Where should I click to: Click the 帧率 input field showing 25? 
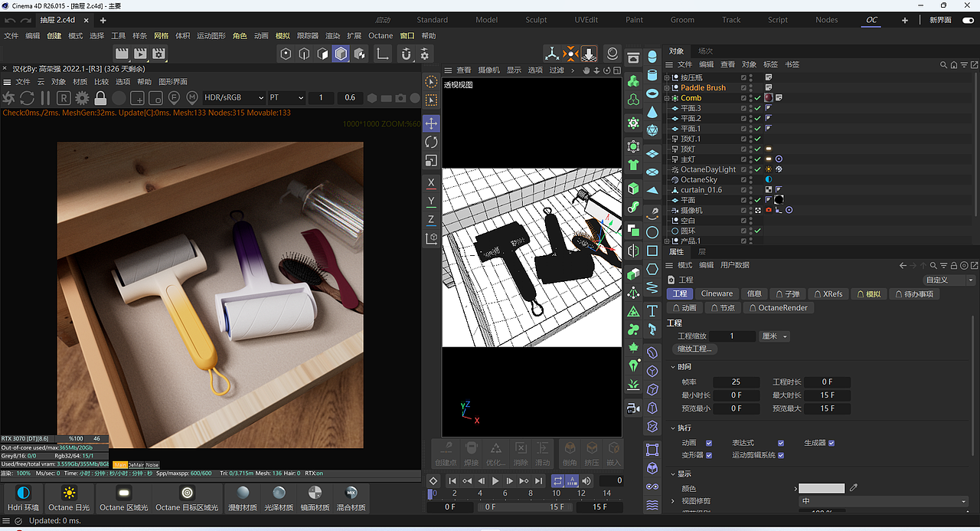tap(736, 382)
